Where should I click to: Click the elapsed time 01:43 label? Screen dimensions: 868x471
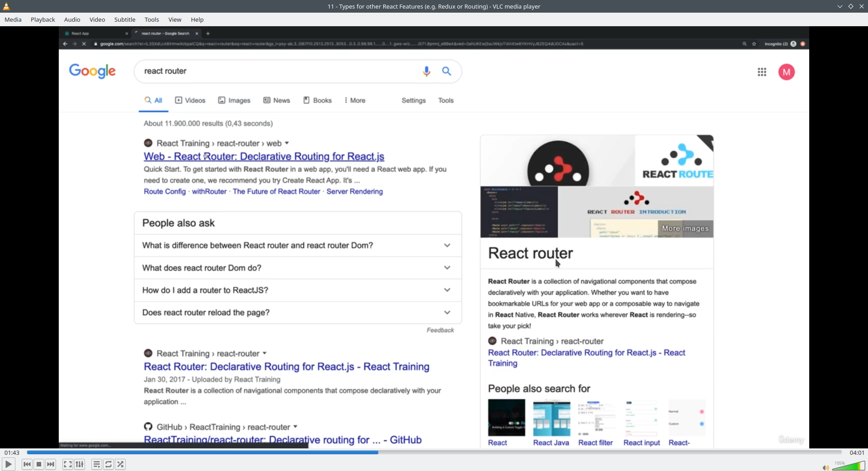pyautogui.click(x=12, y=452)
